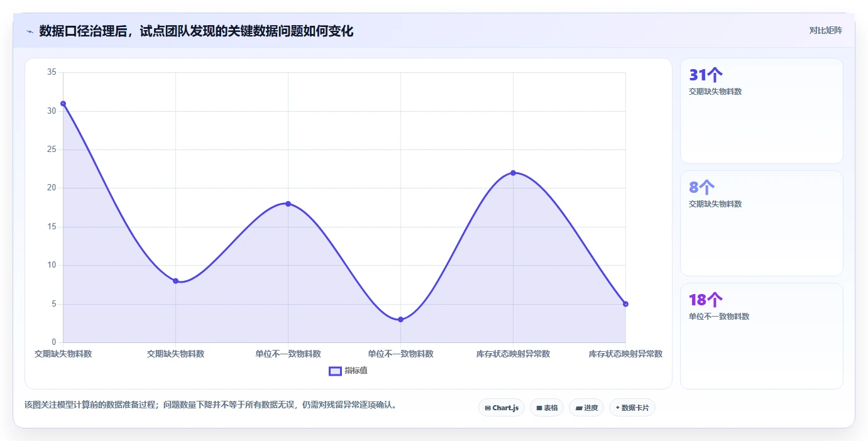Click the y-axis tick label 20
The image size is (868, 441).
coord(52,188)
